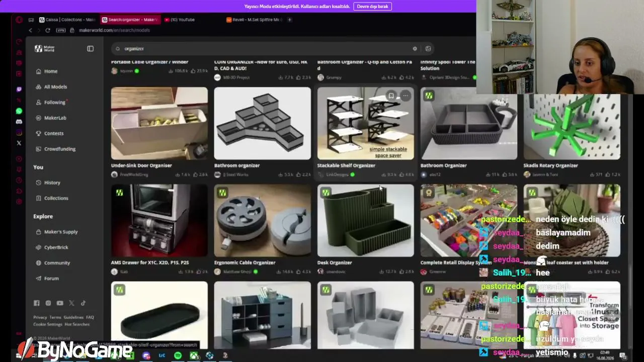Click the 'Devre dışı bırak' button
The height and width of the screenshot is (362, 644).
372,7
